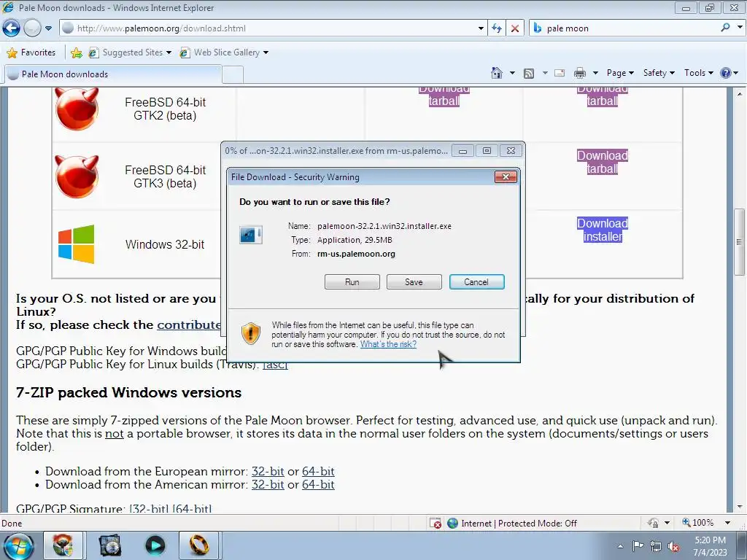This screenshot has width=747, height=560.
Task: Open the Page menu
Action: click(x=620, y=73)
